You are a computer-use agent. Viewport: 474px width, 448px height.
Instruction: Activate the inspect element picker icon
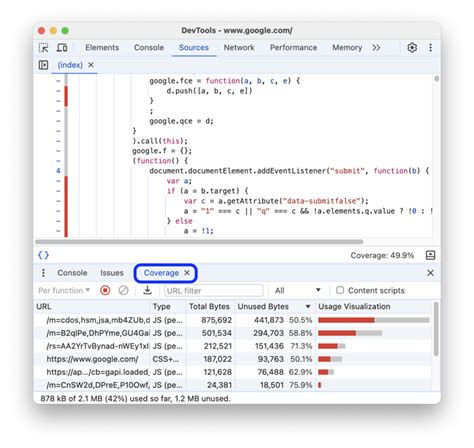[x=43, y=48]
